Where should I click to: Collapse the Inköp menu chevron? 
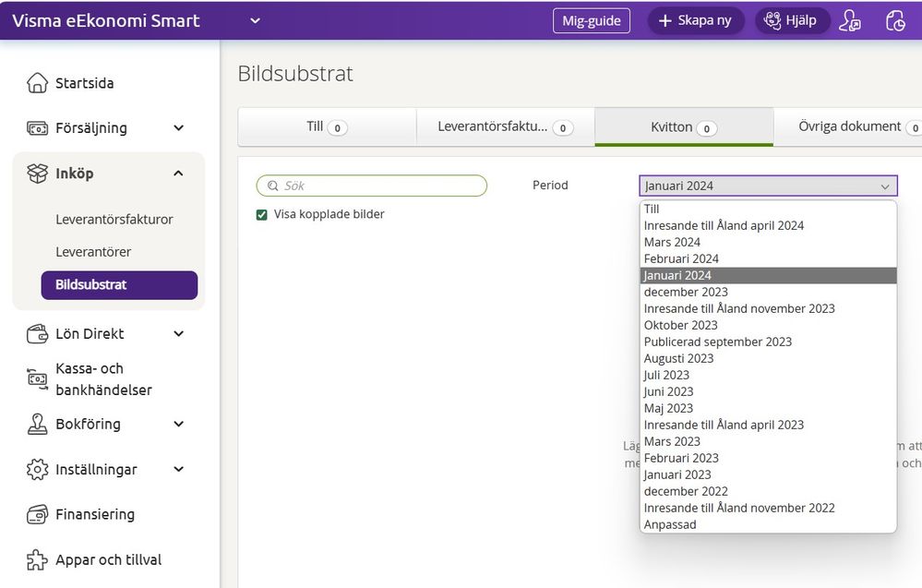pos(179,174)
